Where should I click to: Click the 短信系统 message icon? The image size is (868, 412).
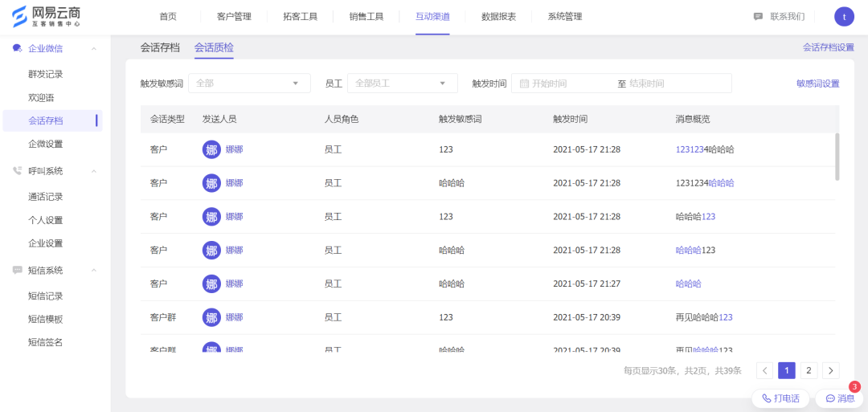coord(17,271)
